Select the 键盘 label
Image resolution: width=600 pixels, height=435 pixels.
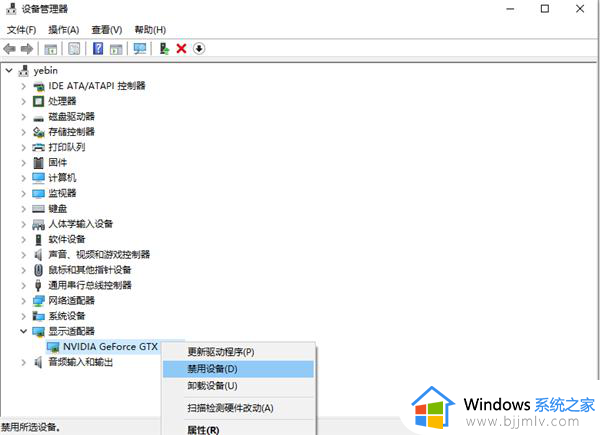coord(58,209)
